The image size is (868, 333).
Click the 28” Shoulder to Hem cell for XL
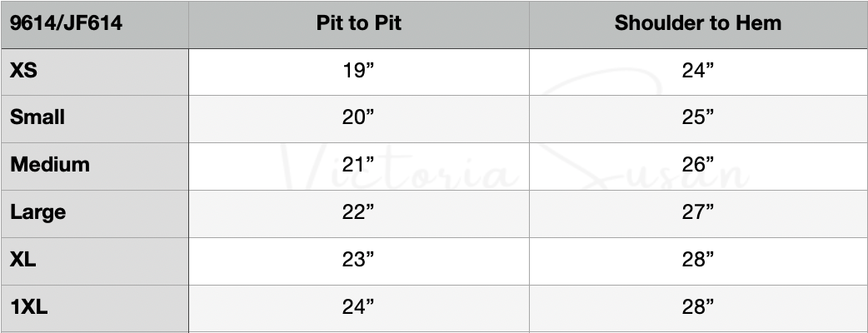tap(698, 260)
